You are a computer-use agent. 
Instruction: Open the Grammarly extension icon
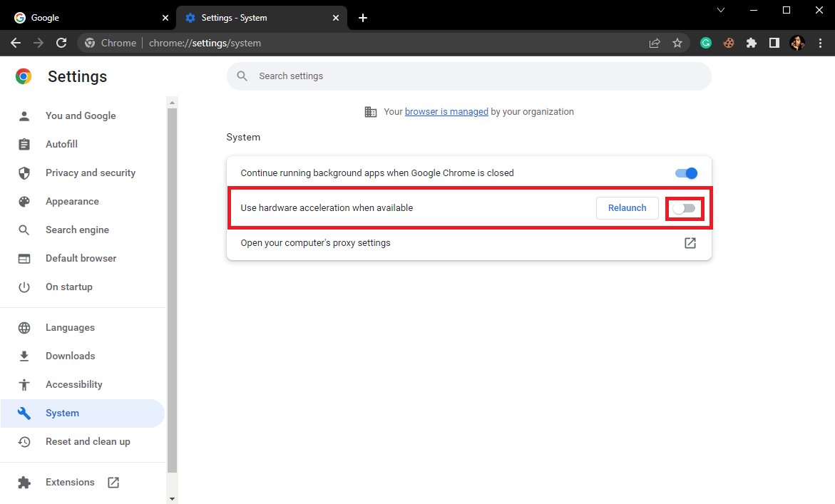[706, 43]
